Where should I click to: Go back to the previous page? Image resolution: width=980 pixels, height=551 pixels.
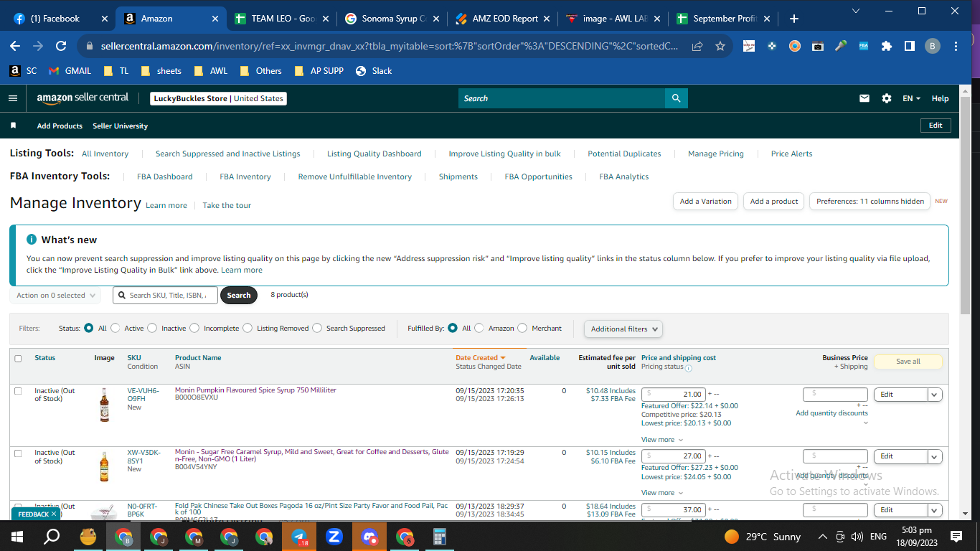[15, 46]
